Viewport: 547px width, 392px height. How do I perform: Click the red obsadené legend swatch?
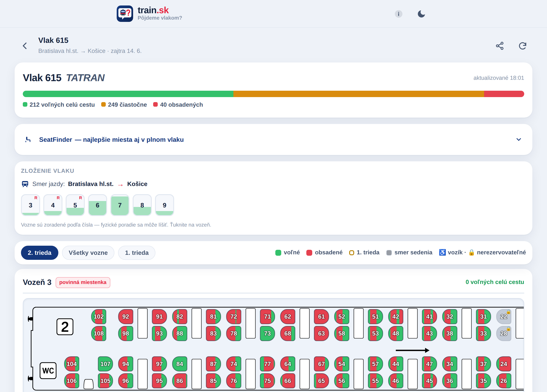(309, 253)
